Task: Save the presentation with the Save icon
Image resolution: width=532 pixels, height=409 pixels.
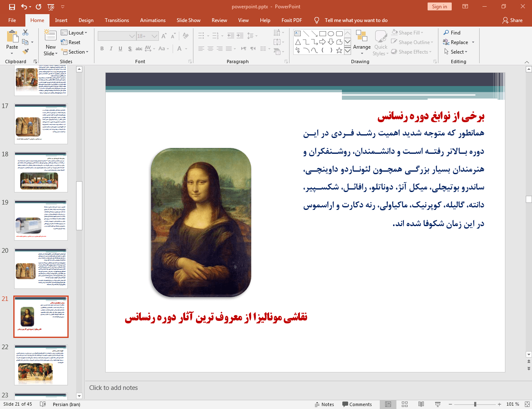Action: 12,7
